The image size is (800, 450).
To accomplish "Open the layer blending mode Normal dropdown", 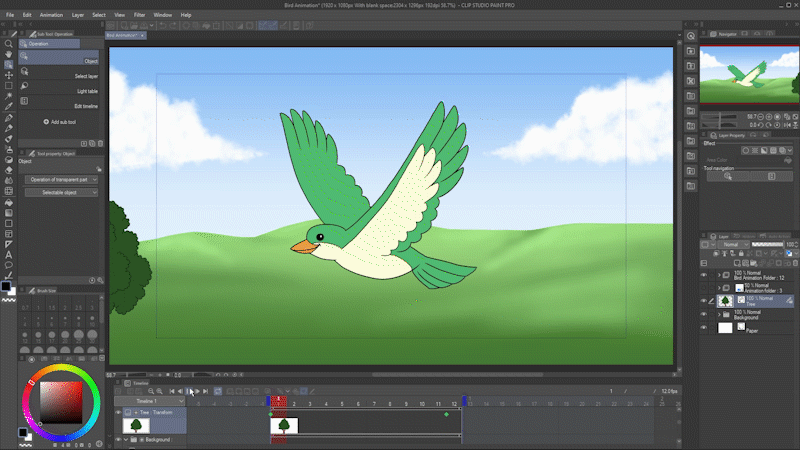I will pyautogui.click(x=731, y=245).
